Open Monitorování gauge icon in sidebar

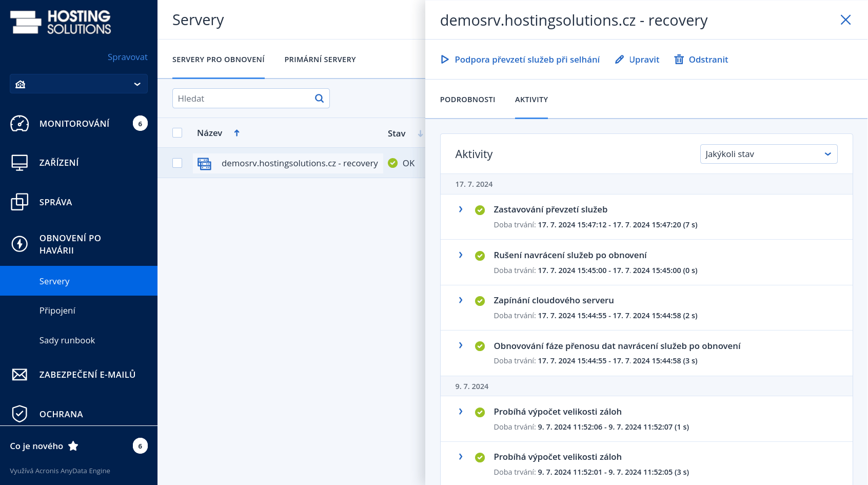[19, 123]
